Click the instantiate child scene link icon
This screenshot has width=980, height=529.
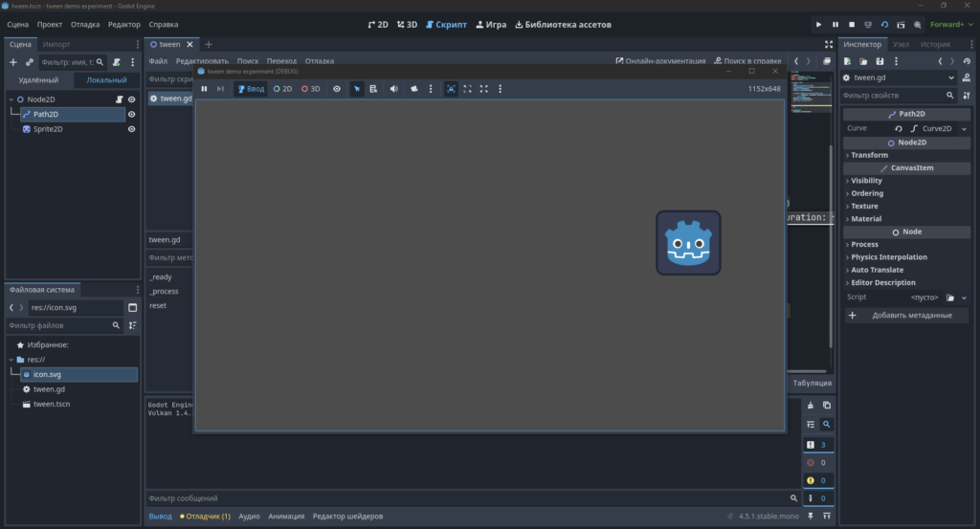click(x=30, y=62)
